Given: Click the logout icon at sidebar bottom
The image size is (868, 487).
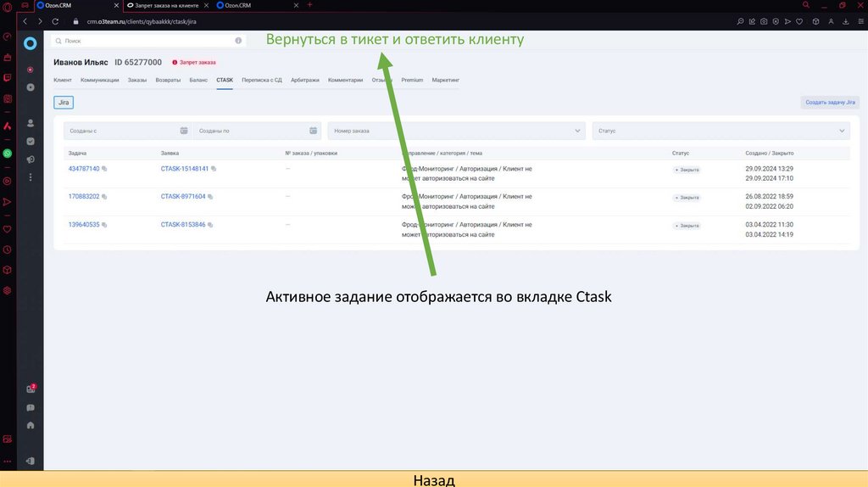Looking at the screenshot, I should click(30, 461).
